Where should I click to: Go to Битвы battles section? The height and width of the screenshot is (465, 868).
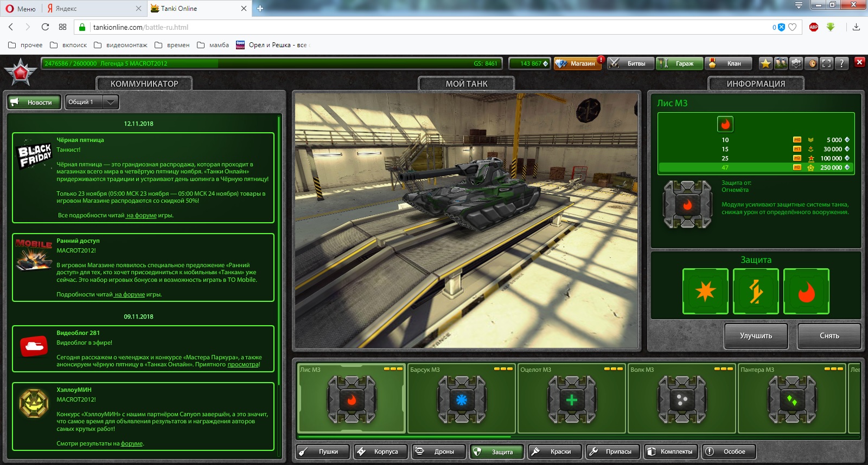(x=630, y=63)
